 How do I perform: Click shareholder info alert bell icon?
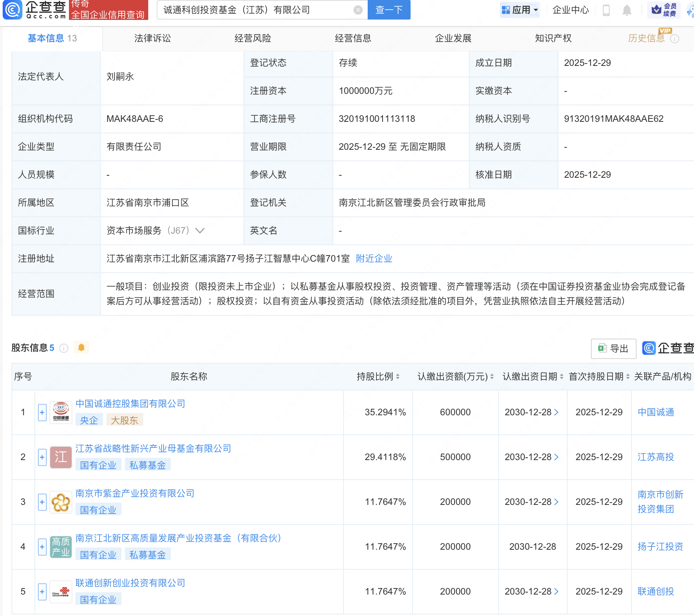click(x=81, y=347)
